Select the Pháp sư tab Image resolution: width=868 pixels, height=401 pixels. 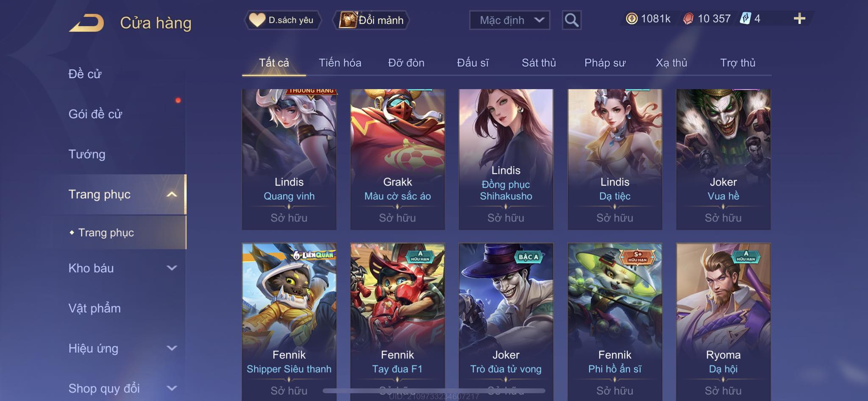605,63
